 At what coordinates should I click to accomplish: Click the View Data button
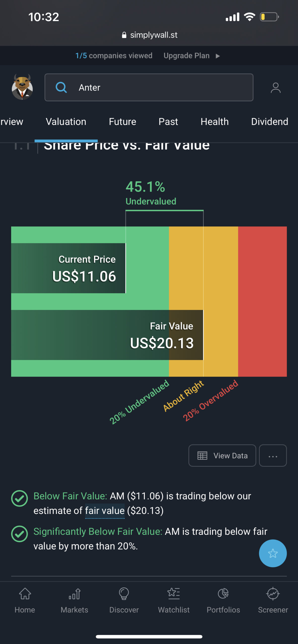click(x=222, y=456)
